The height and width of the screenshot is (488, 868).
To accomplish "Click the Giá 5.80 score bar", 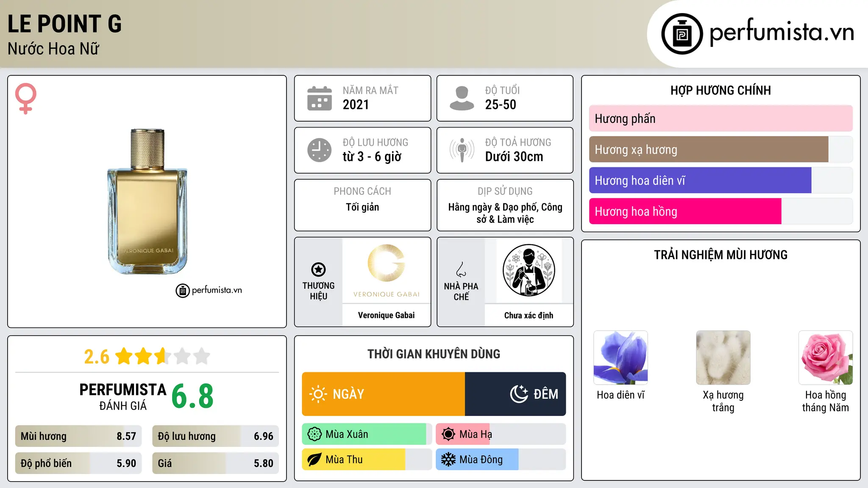I will pos(215,463).
